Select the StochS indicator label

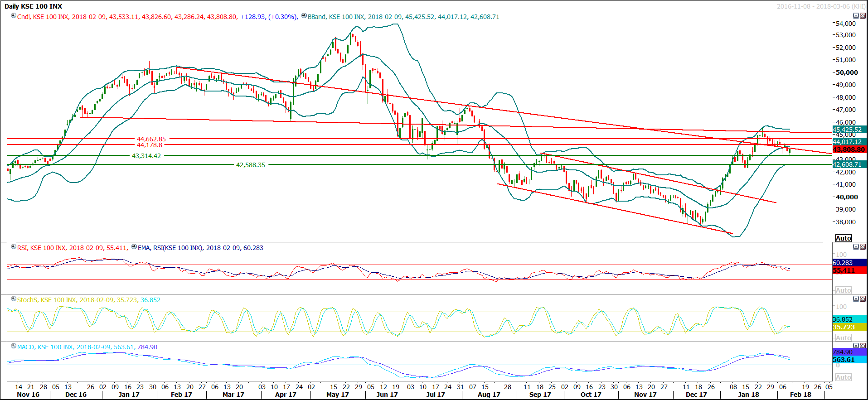click(89, 300)
